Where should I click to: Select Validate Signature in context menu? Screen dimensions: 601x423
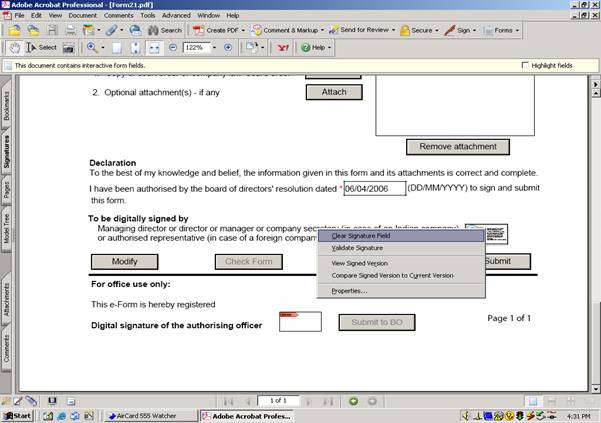[357, 247]
